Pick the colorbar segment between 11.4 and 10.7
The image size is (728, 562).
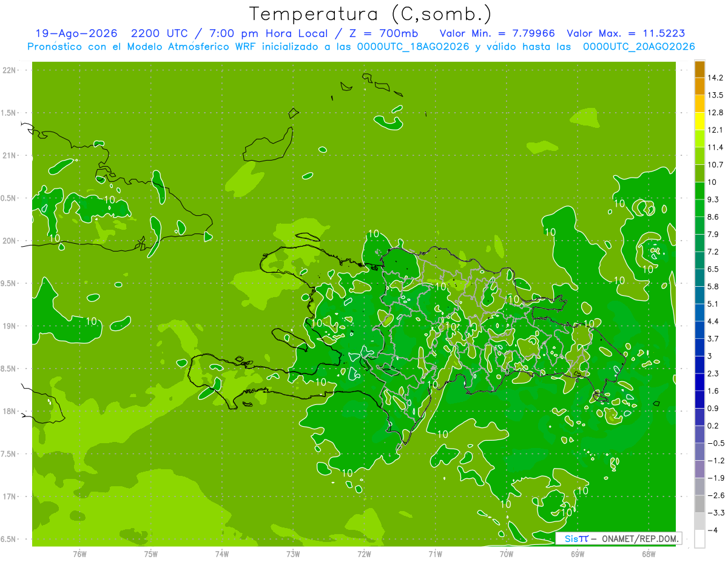(699, 156)
